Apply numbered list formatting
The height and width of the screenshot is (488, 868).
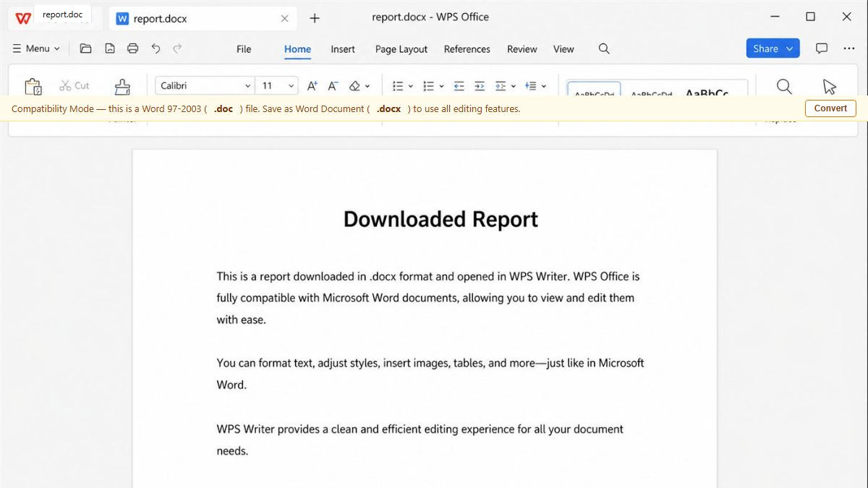[x=428, y=85]
